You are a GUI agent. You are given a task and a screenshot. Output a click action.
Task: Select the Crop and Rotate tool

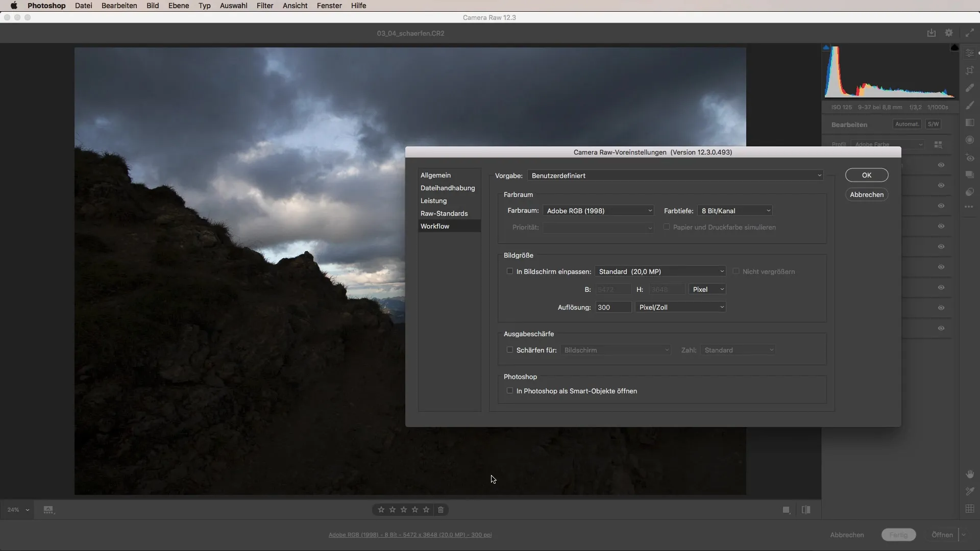[x=970, y=70]
